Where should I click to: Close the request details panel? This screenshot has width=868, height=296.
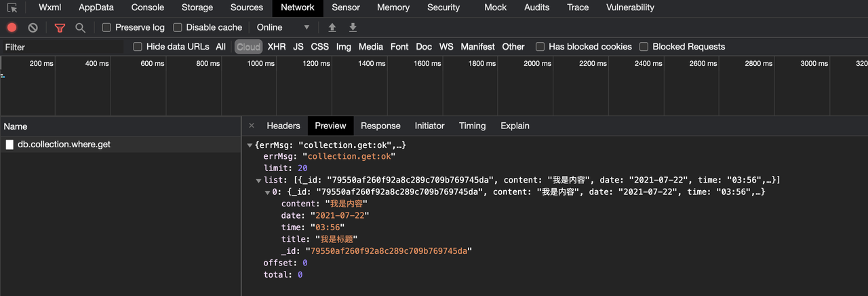coord(252,126)
